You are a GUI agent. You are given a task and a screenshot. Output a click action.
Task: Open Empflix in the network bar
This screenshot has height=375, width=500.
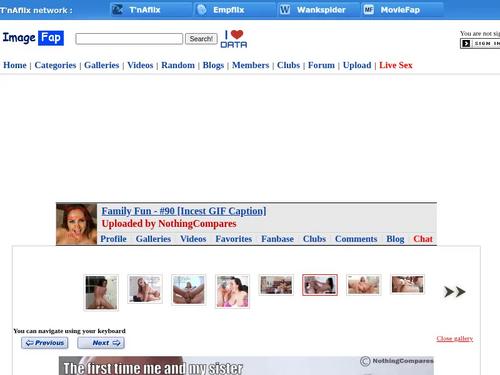(235, 10)
